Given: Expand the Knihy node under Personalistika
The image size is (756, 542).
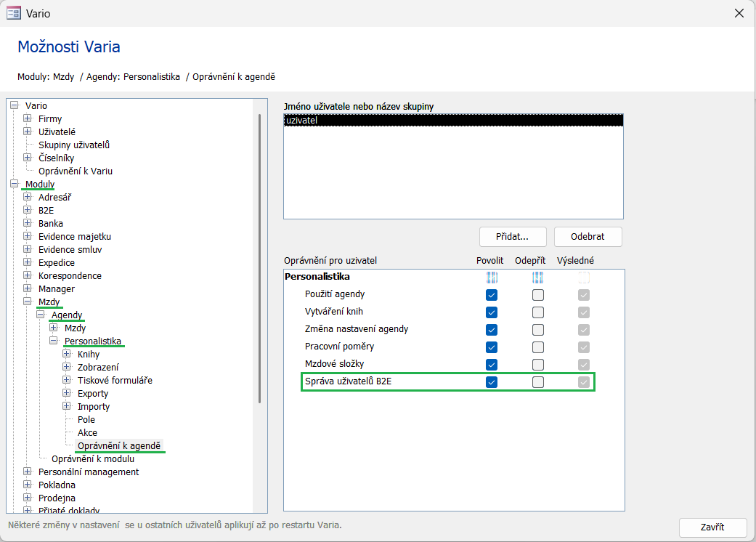Looking at the screenshot, I should pyautogui.click(x=67, y=354).
